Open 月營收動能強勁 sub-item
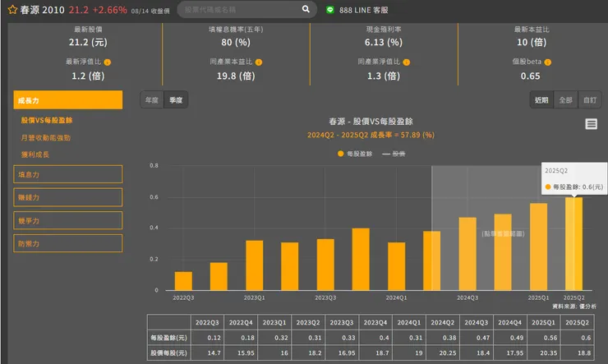Screen dimensions: 608x364 tap(46, 137)
